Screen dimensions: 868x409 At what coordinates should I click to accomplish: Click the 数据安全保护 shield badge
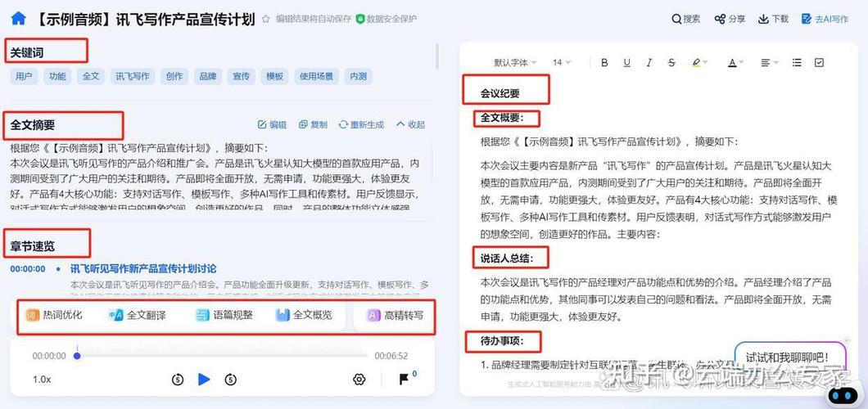387,19
